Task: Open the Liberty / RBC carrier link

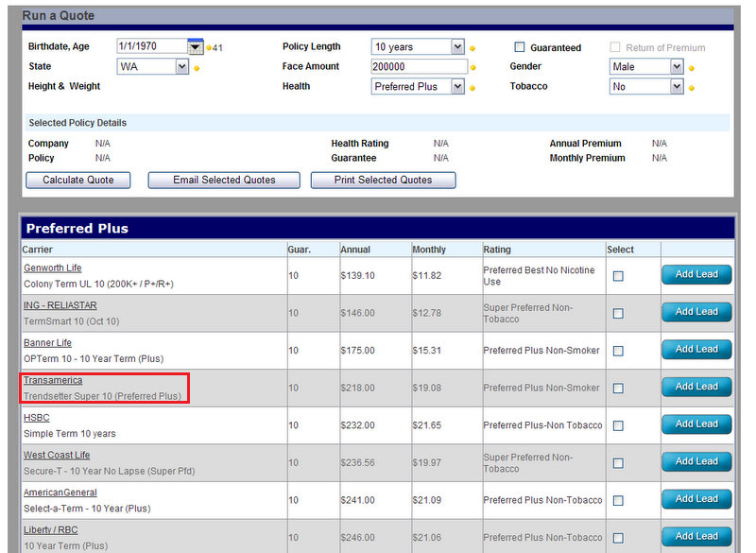Action: click(x=51, y=530)
